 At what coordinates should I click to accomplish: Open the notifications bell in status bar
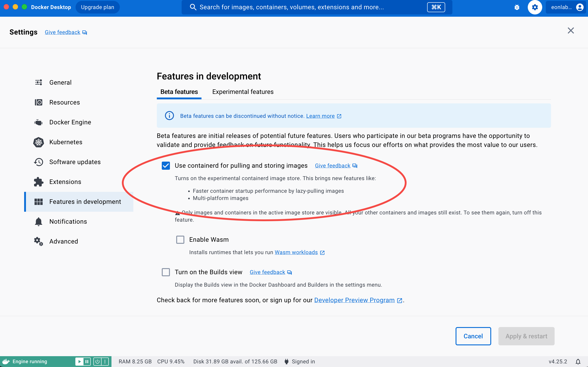point(578,361)
